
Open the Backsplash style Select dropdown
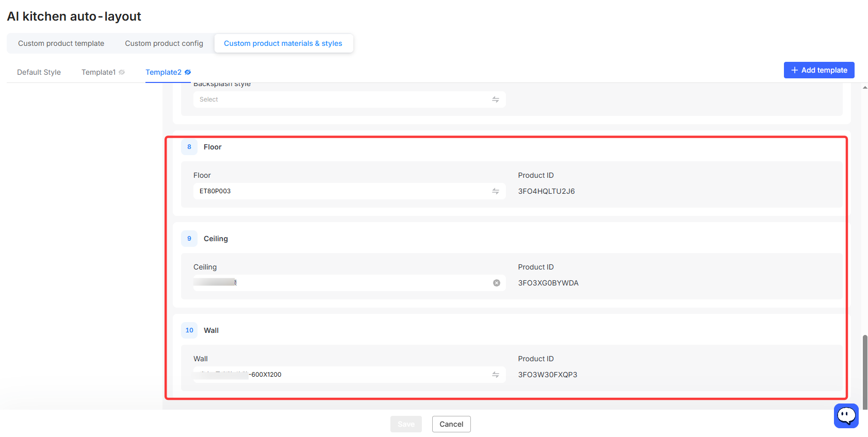click(349, 99)
